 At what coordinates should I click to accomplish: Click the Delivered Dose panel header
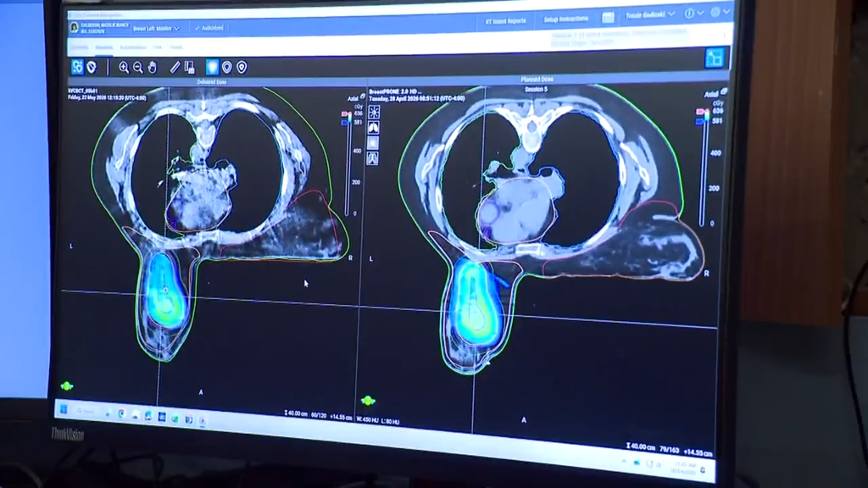click(x=211, y=82)
